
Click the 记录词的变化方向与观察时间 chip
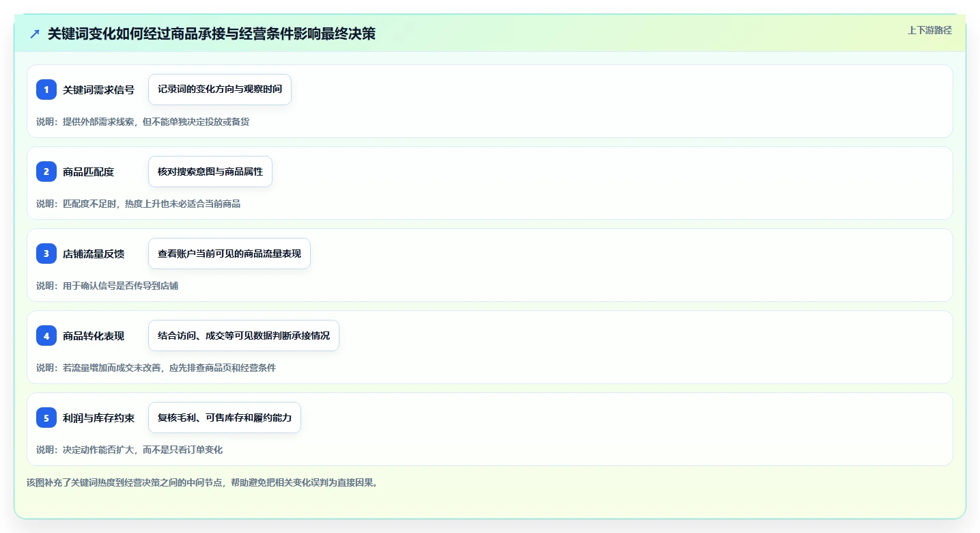(220, 90)
